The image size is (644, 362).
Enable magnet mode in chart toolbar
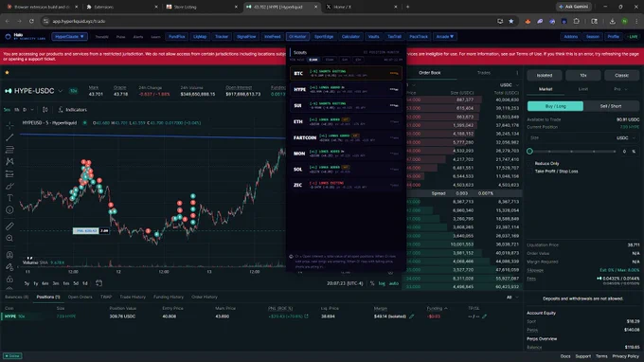[9, 255]
